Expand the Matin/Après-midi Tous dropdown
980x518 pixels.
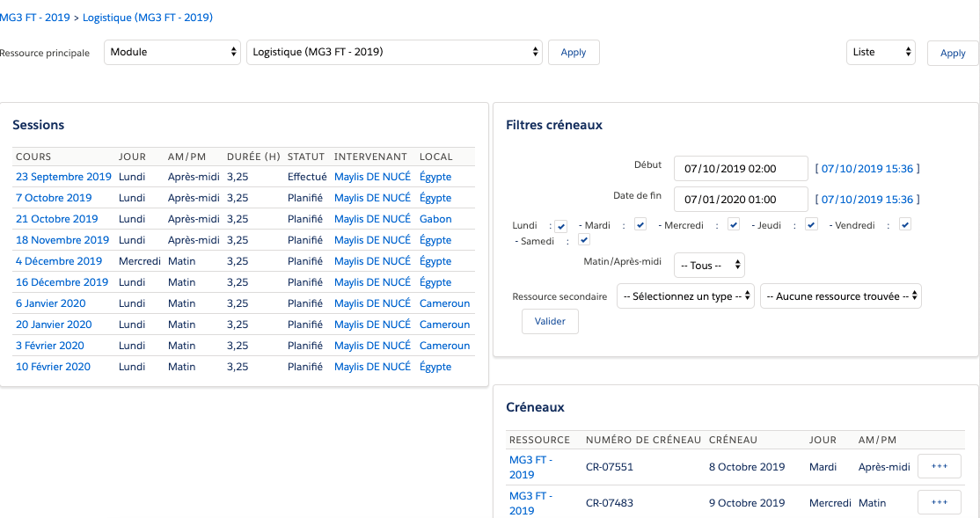709,265
